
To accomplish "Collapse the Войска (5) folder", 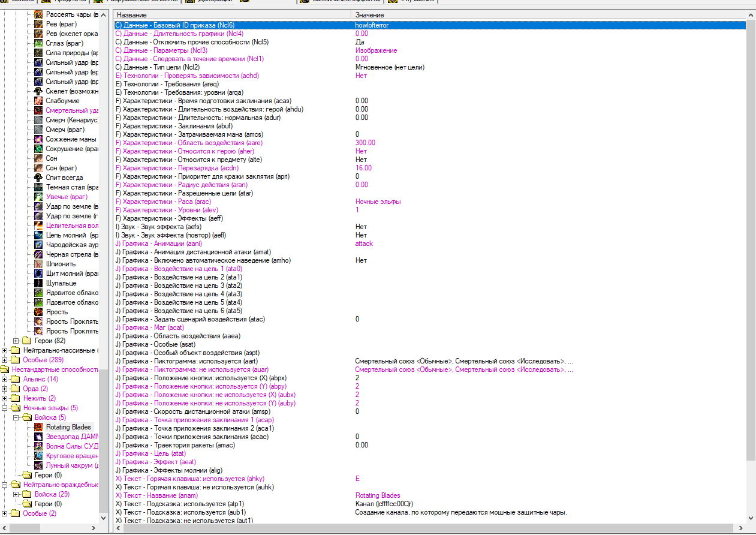I will point(16,417).
